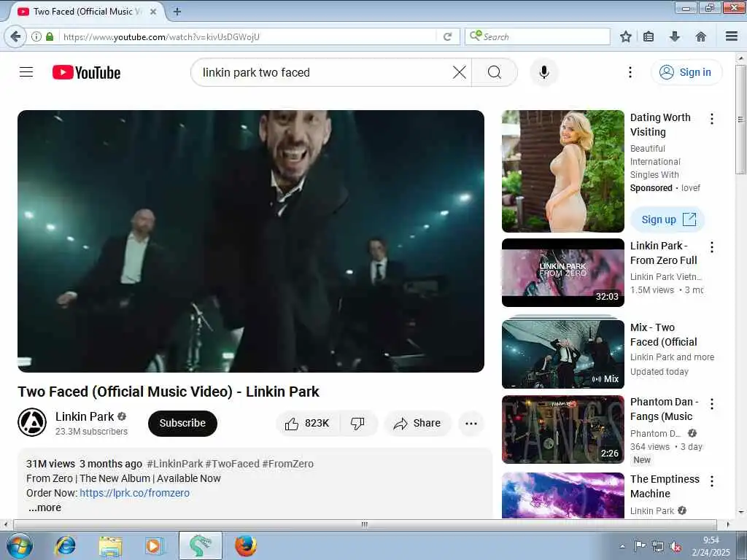The height and width of the screenshot is (560, 747).
Task: Click the #TwoFaced hashtag
Action: 233,464
